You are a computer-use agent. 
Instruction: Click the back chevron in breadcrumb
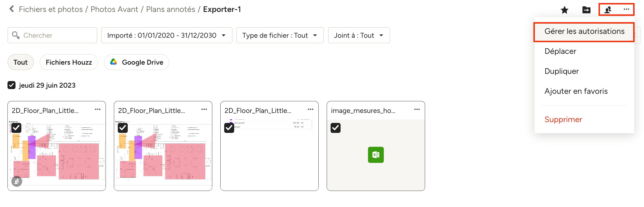12,9
